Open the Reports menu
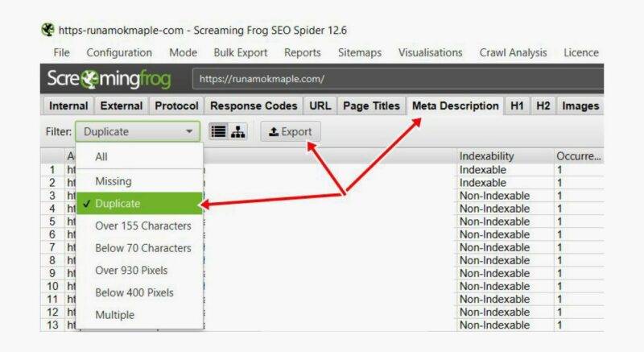644x352 pixels. (303, 52)
